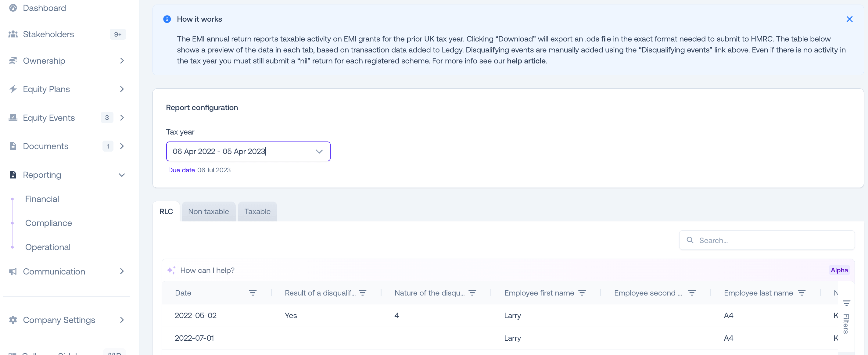868x355 pixels.
Task: Toggle the Employee first name column filter
Action: pos(583,292)
